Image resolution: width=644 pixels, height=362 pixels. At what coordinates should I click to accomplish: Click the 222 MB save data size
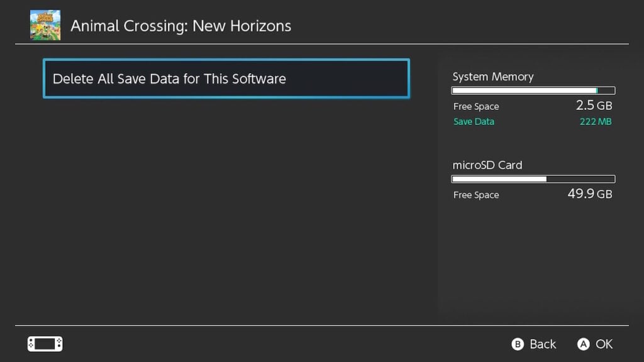(x=595, y=121)
